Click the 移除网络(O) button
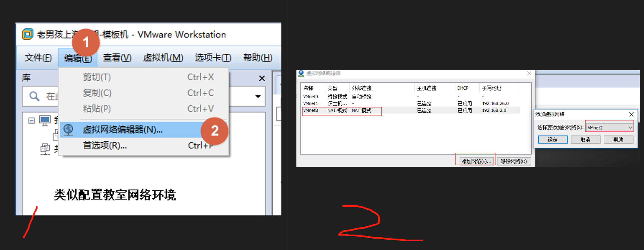644x250 pixels. 514,161
